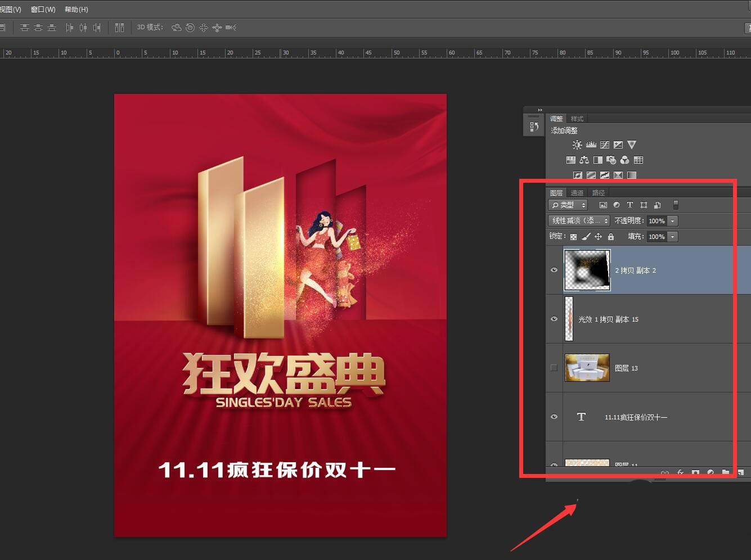Hide the 11.11疯狂保价双十一 text layer
This screenshot has width=751, height=560.
click(x=554, y=417)
